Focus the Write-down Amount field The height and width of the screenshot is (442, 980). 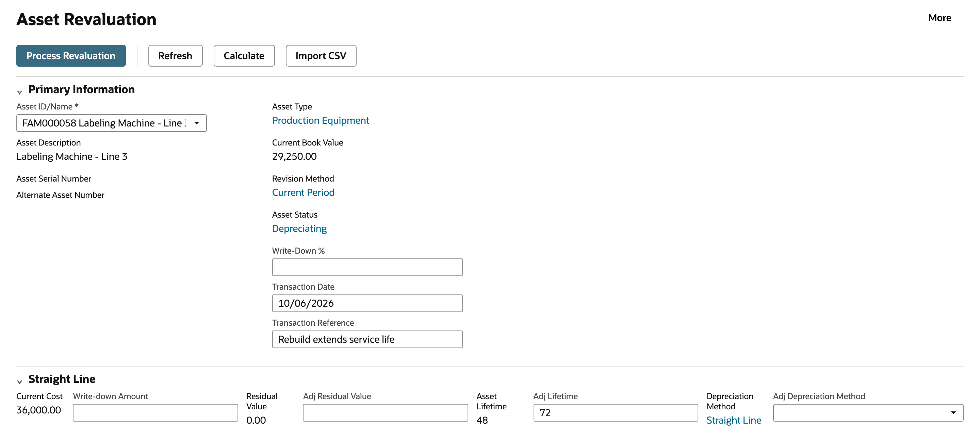155,413
